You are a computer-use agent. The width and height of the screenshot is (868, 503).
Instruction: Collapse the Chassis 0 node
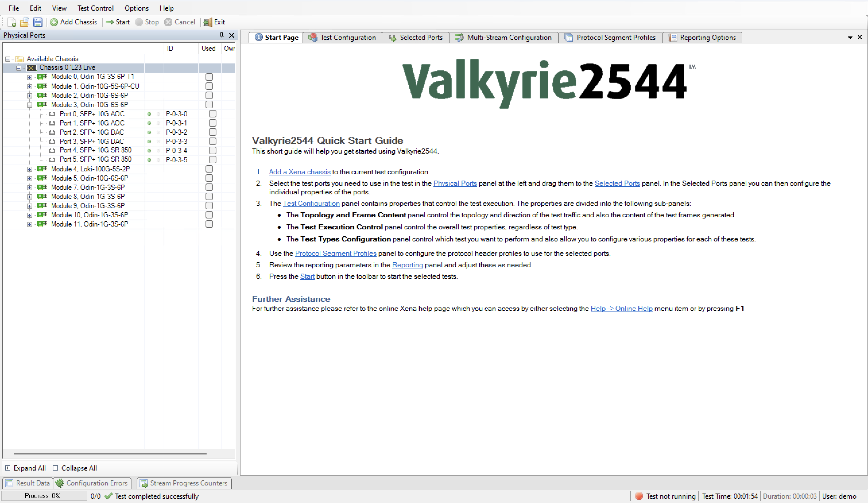point(19,68)
